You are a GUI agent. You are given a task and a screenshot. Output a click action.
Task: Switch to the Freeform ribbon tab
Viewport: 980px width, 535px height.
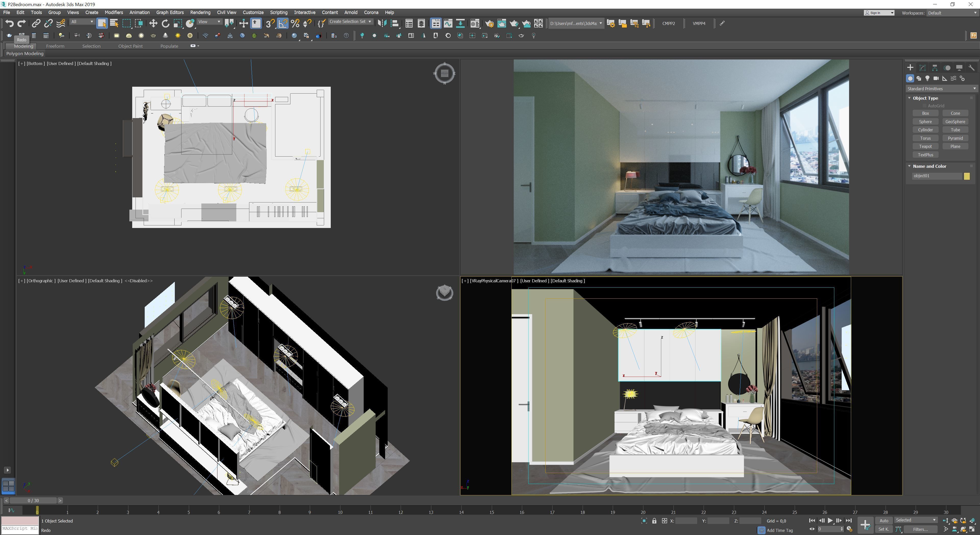pyautogui.click(x=55, y=46)
